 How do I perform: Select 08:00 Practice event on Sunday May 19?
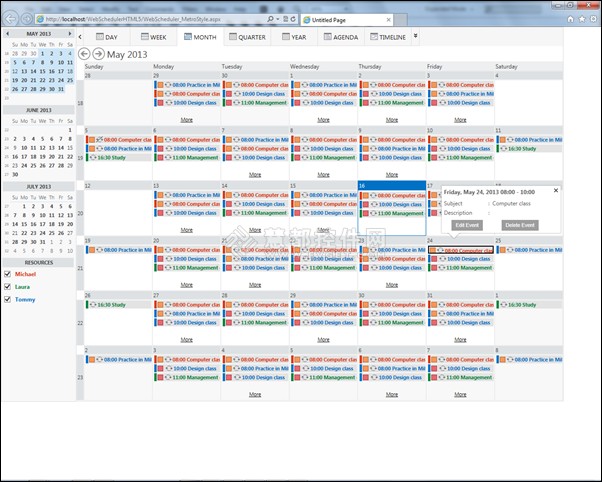click(119, 250)
